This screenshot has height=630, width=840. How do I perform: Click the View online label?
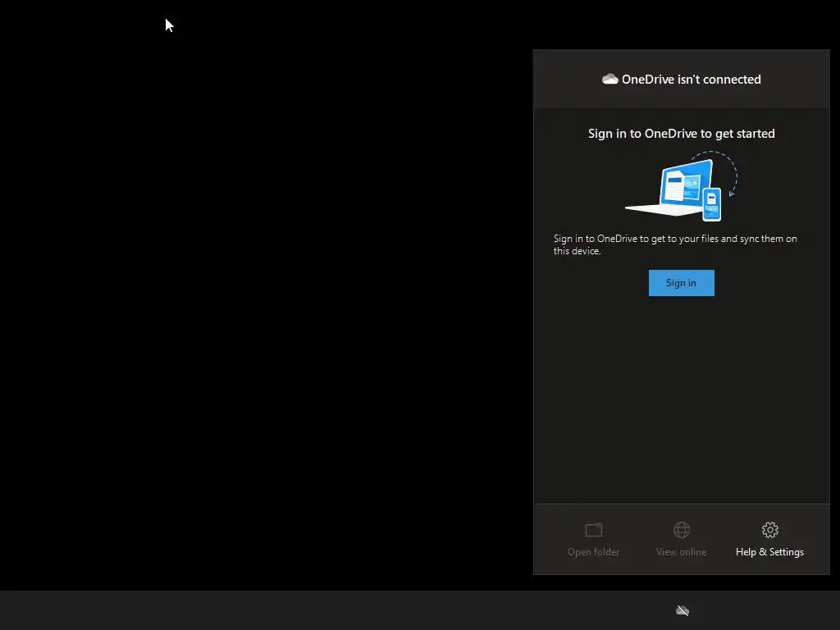point(682,552)
